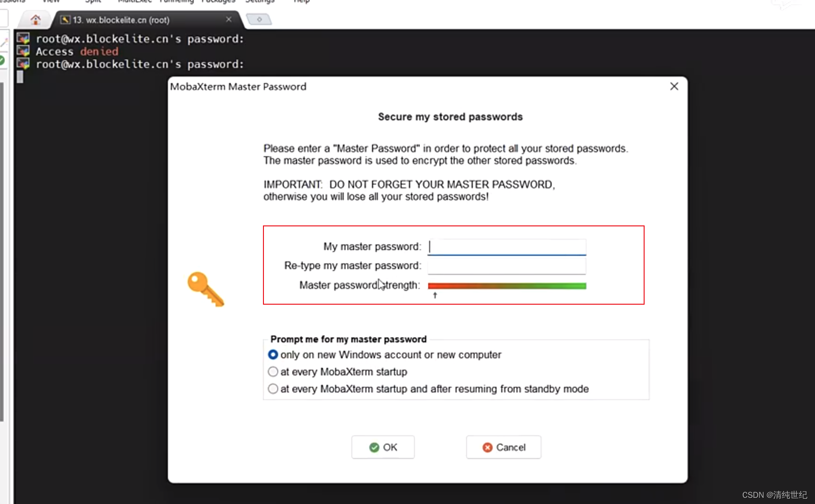Open the MobaXterm home tab icon

[x=36, y=19]
